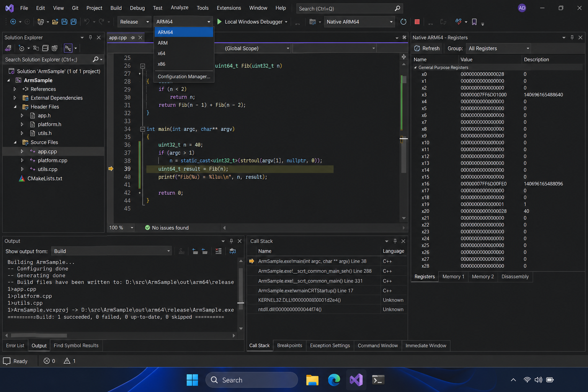Click the editor zoom 100 % dropdown
Screen dimensions: 588x392
[x=121, y=227]
